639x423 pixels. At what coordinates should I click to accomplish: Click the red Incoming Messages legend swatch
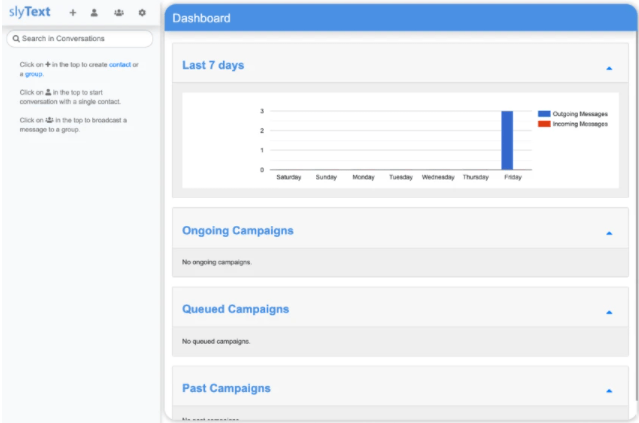[544, 124]
